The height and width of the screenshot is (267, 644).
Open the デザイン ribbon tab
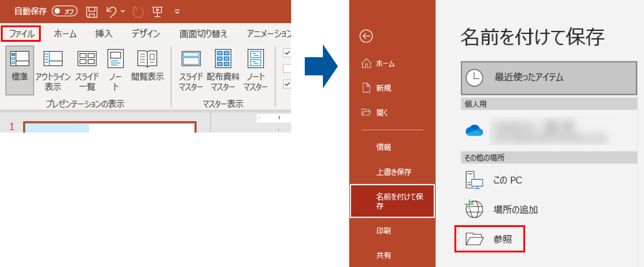146,34
